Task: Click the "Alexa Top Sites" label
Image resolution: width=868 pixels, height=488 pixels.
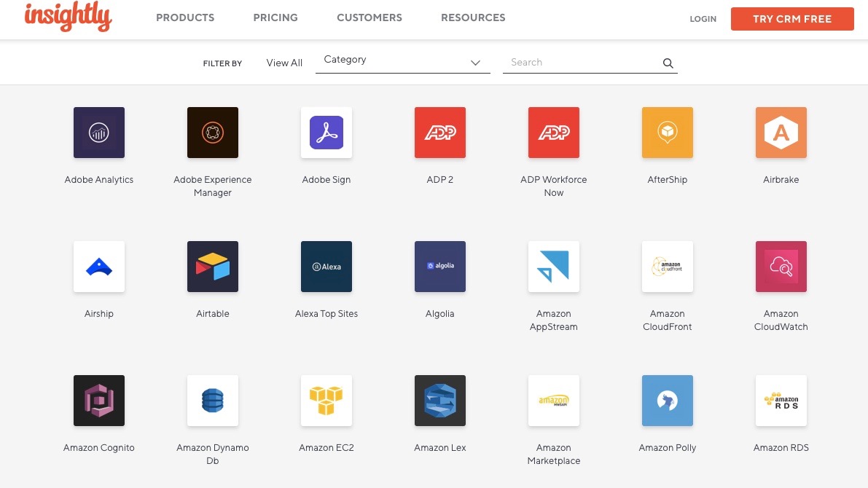Action: click(x=327, y=314)
